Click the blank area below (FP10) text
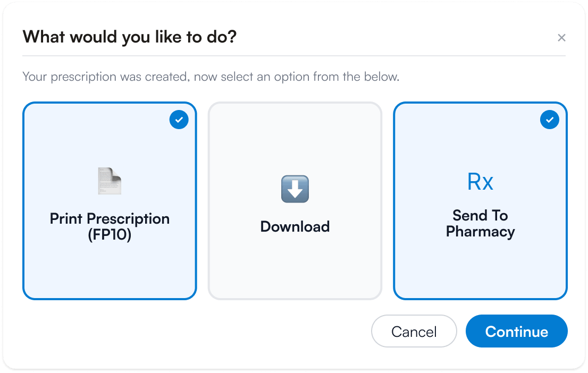This screenshot has width=588, height=373. click(x=110, y=270)
